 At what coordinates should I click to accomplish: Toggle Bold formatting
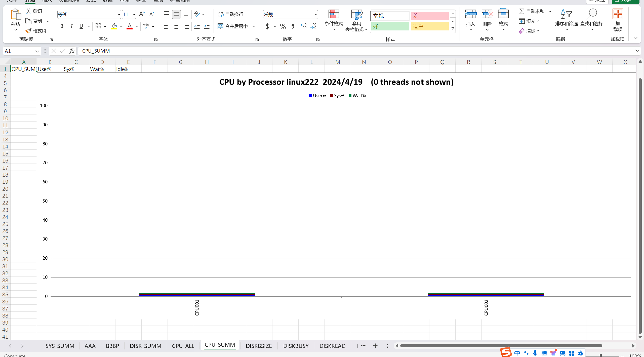(x=62, y=26)
